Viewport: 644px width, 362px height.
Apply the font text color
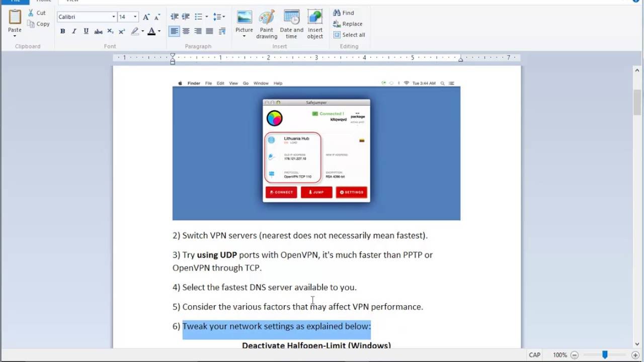coord(151,31)
